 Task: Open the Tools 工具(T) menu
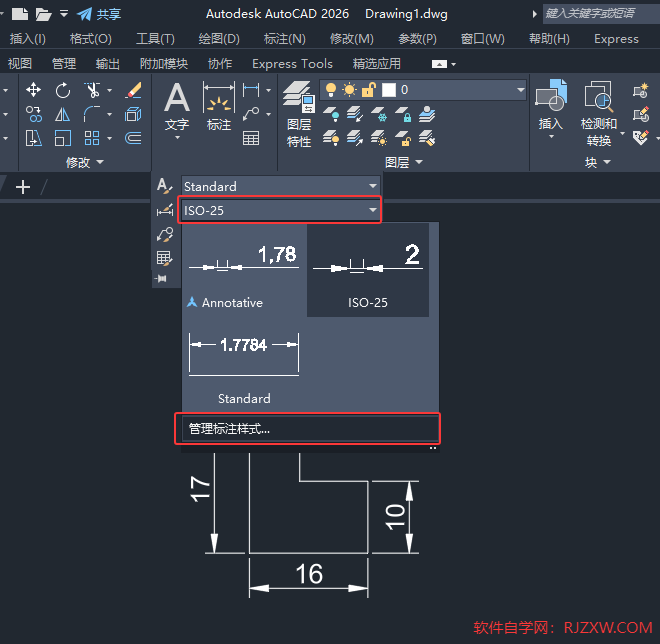coord(155,39)
